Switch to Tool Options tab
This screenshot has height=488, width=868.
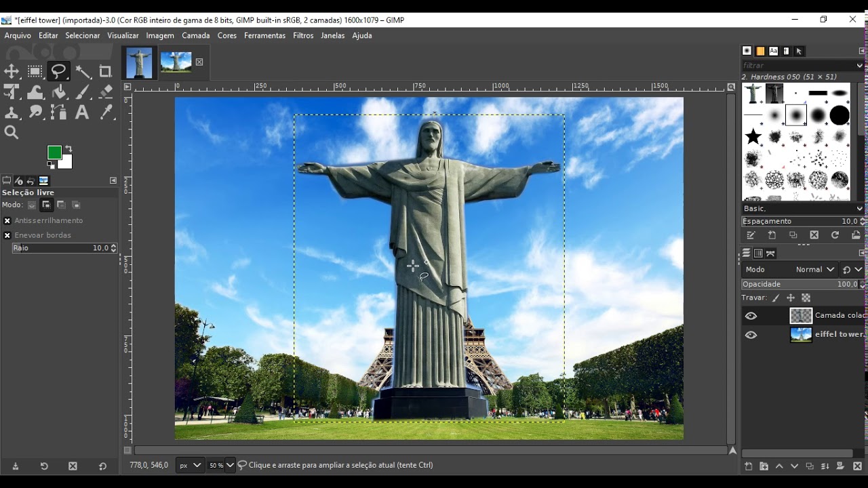point(7,181)
